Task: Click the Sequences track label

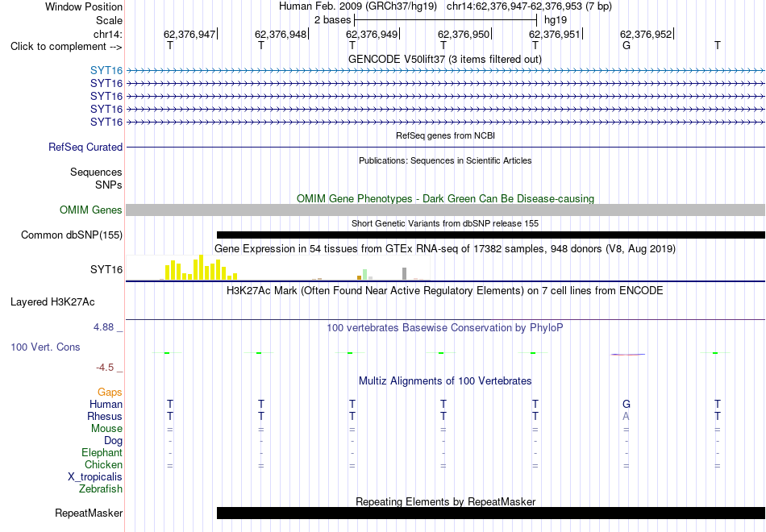Action: point(96,172)
